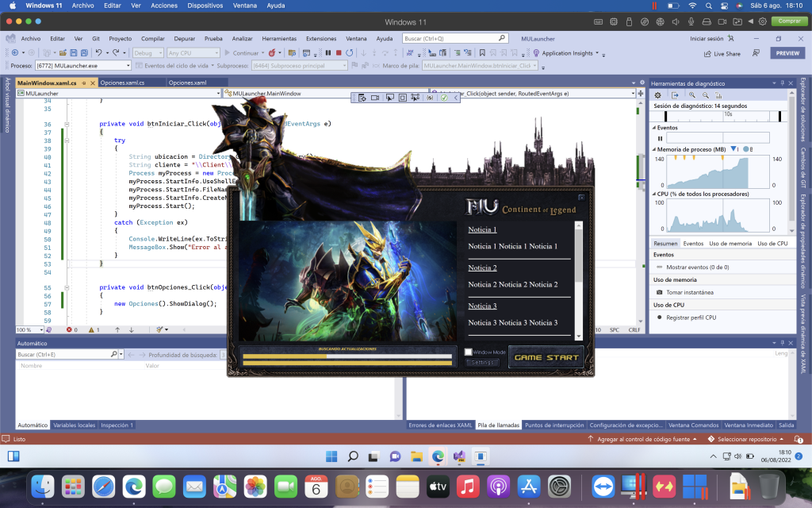Toggle a bookmark with the bookmark icon
The image size is (812, 508).
(482, 53)
